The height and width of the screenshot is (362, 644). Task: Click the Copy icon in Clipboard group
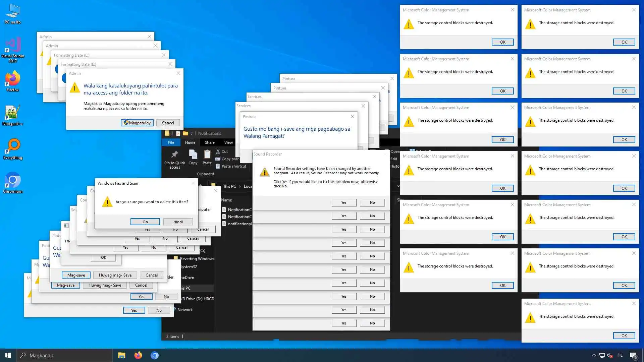point(193,155)
